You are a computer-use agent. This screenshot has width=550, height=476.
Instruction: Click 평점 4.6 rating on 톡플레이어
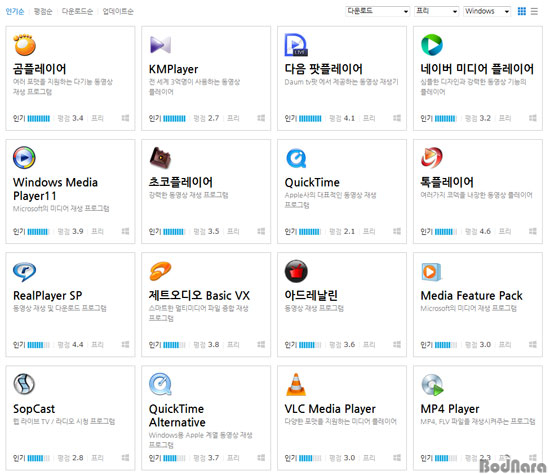click(x=478, y=231)
